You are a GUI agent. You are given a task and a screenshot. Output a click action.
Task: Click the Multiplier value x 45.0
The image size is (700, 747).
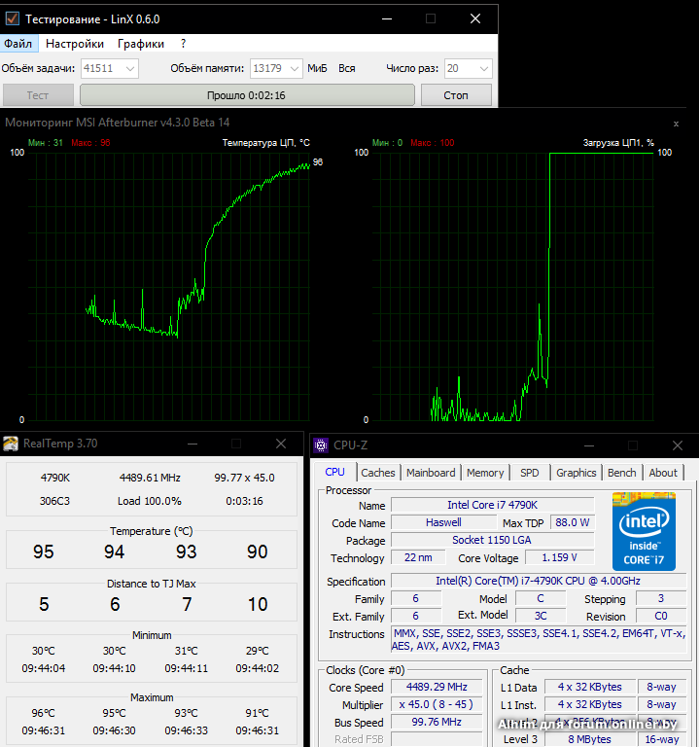tap(437, 704)
